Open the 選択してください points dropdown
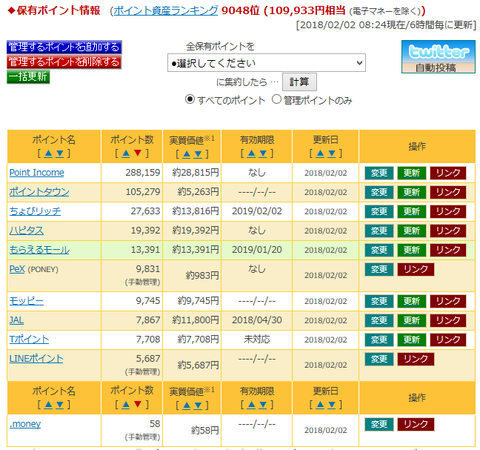Screen dimensions: 480x450 point(266,63)
